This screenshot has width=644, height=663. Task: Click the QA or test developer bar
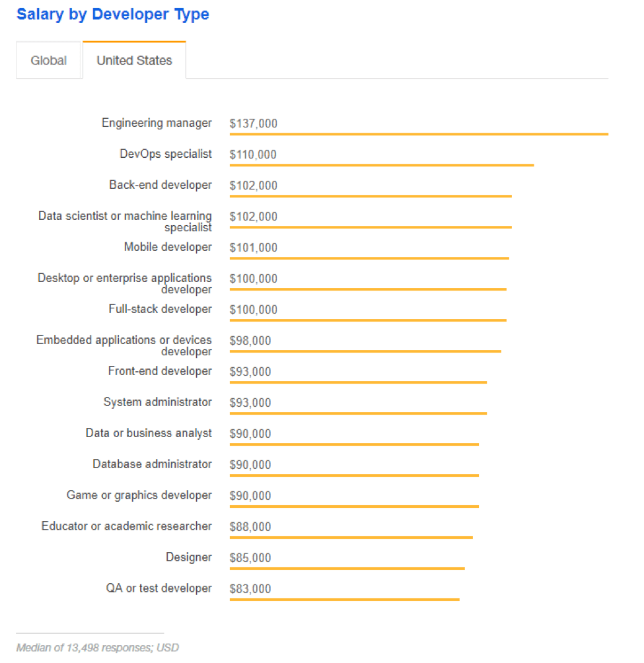[343, 598]
